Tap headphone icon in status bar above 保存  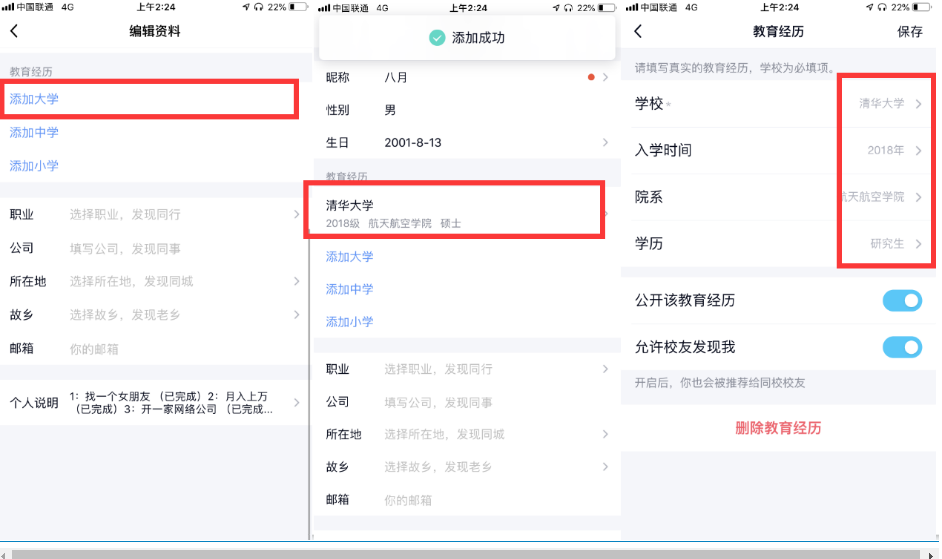[x=882, y=7]
